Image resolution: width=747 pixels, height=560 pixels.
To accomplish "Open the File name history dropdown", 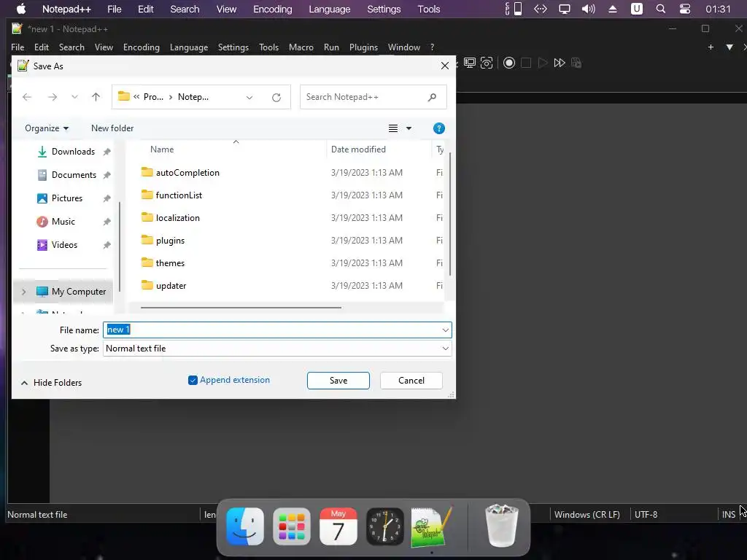I will click(x=446, y=330).
